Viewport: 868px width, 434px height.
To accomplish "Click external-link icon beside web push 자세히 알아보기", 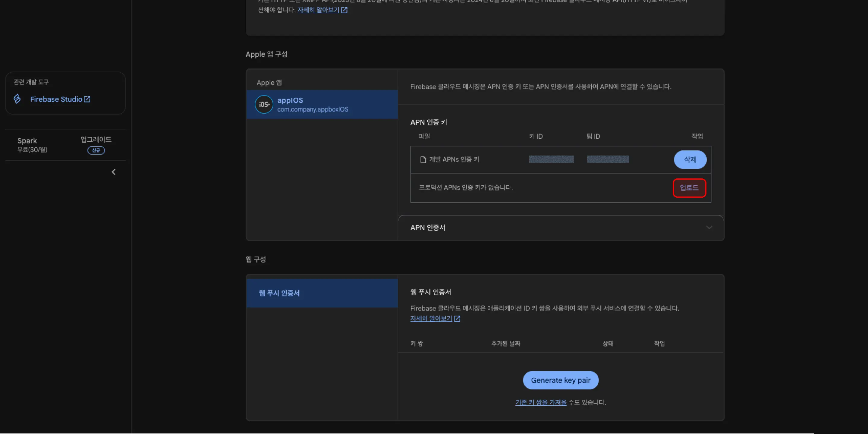I will [x=457, y=319].
